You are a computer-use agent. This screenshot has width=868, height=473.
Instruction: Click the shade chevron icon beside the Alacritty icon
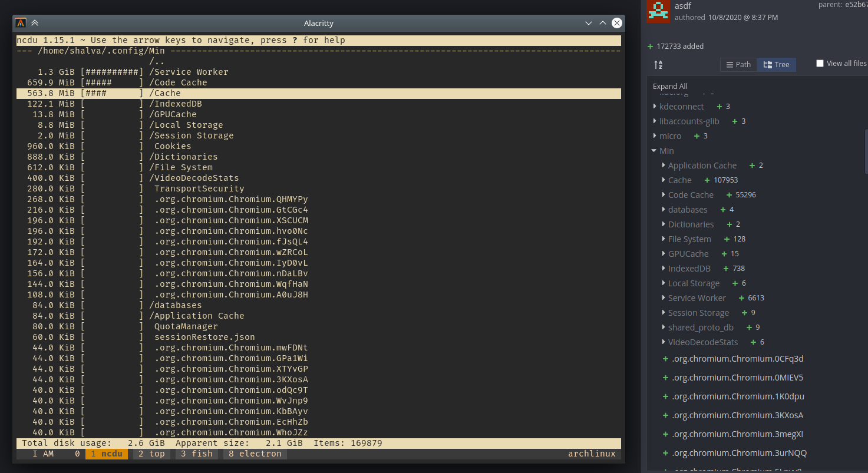click(x=34, y=23)
